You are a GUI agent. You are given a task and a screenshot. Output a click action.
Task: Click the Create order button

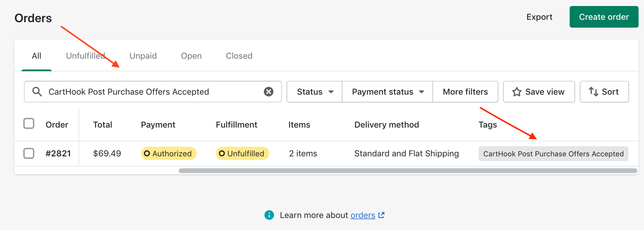(603, 17)
